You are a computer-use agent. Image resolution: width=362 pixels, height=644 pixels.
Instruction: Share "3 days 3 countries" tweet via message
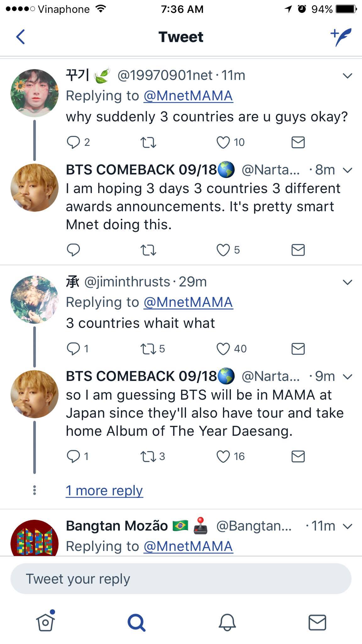pyautogui.click(x=298, y=250)
